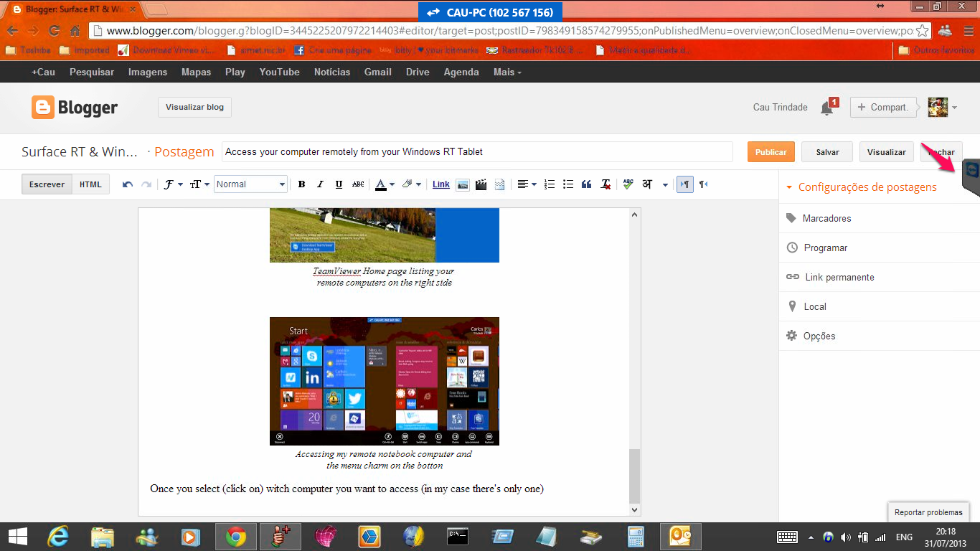Open the transliteration language dropdown arrow
980x551 pixels.
pyautogui.click(x=665, y=184)
